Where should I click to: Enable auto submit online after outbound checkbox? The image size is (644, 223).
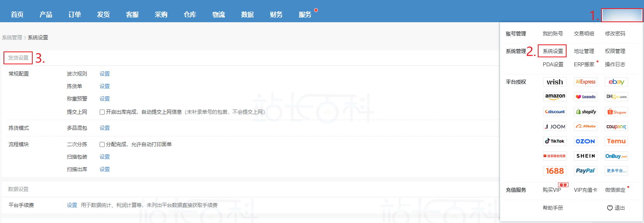pos(102,112)
